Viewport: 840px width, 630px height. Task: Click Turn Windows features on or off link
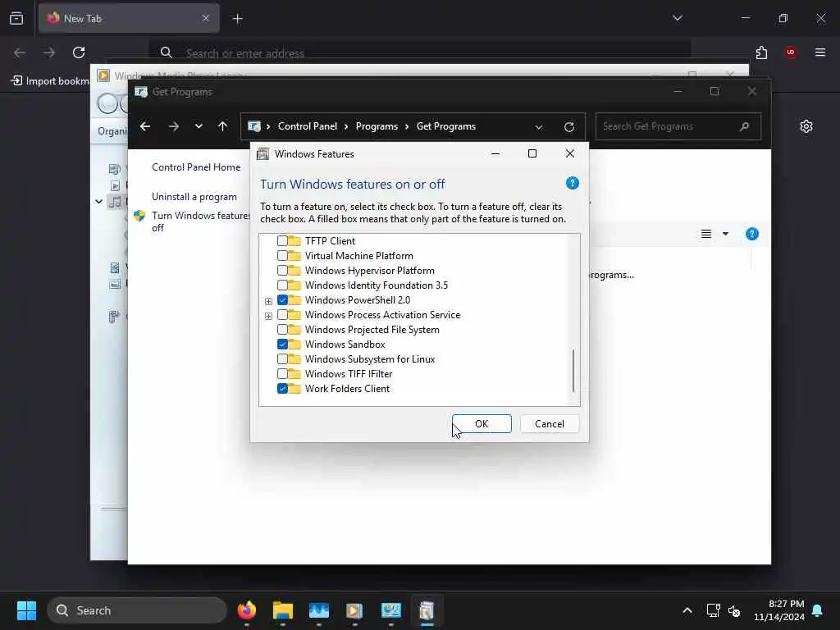click(x=200, y=221)
